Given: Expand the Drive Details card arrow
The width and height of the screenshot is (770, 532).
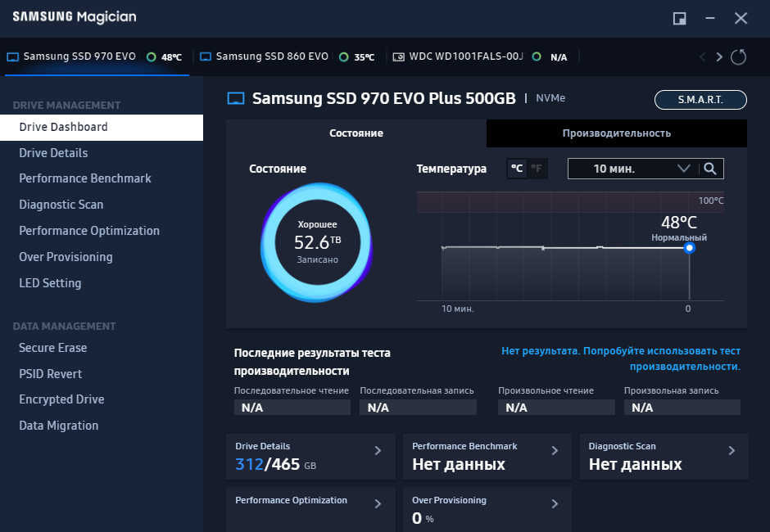Looking at the screenshot, I should tap(378, 450).
